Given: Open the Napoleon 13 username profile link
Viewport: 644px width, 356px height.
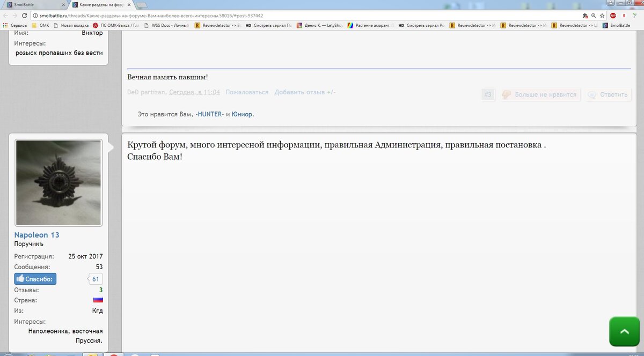Looking at the screenshot, I should tap(36, 235).
